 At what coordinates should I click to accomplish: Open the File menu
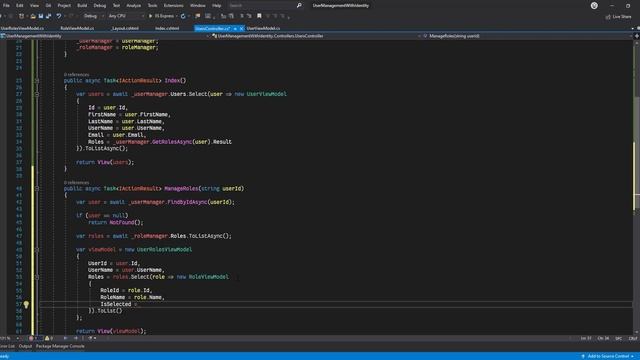(6, 6)
